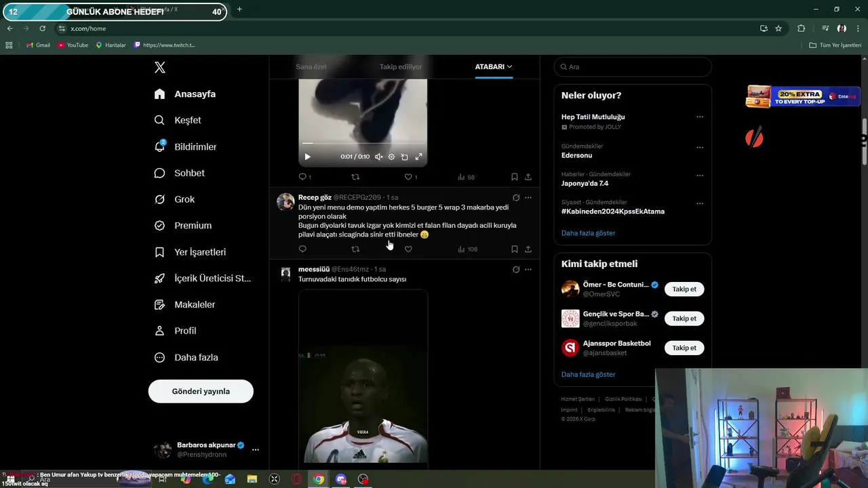
Task: Click the X logo in the sidebar
Action: (159, 67)
